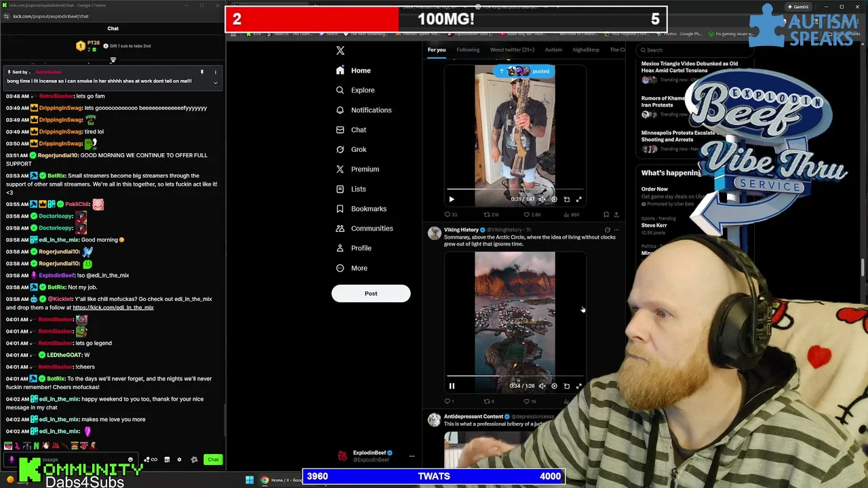Viewport: 868px width, 488px height.
Task: Open Grok from the X sidebar
Action: [351, 149]
